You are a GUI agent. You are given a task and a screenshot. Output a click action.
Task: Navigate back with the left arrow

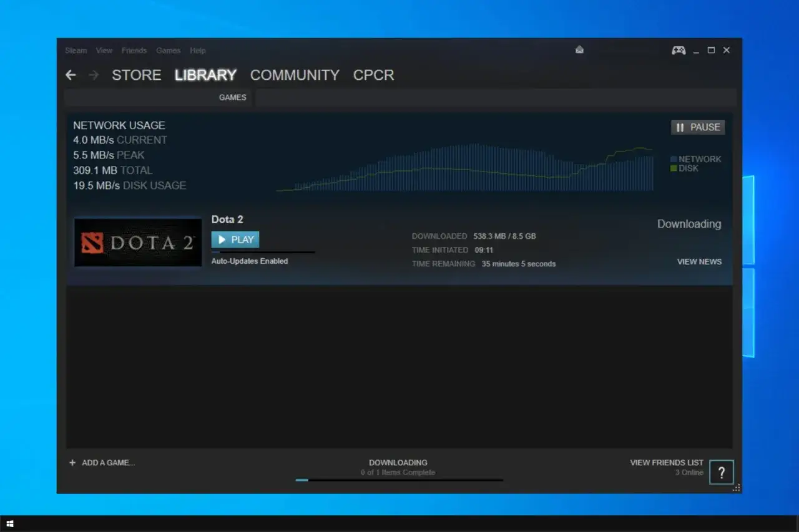point(71,75)
